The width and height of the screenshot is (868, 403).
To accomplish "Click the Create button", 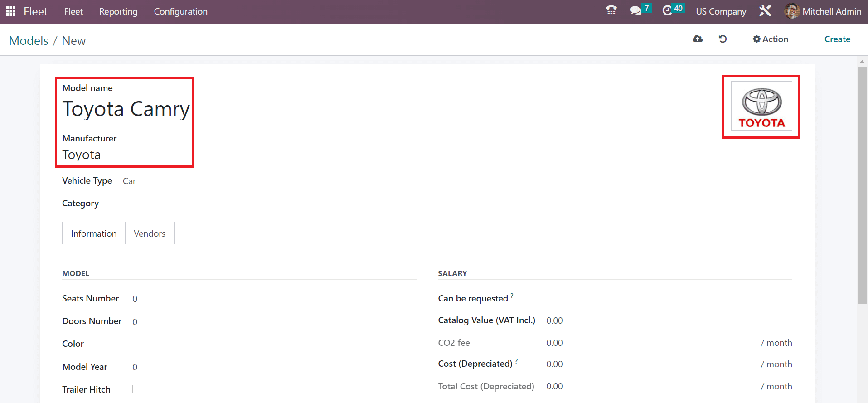I will point(837,39).
